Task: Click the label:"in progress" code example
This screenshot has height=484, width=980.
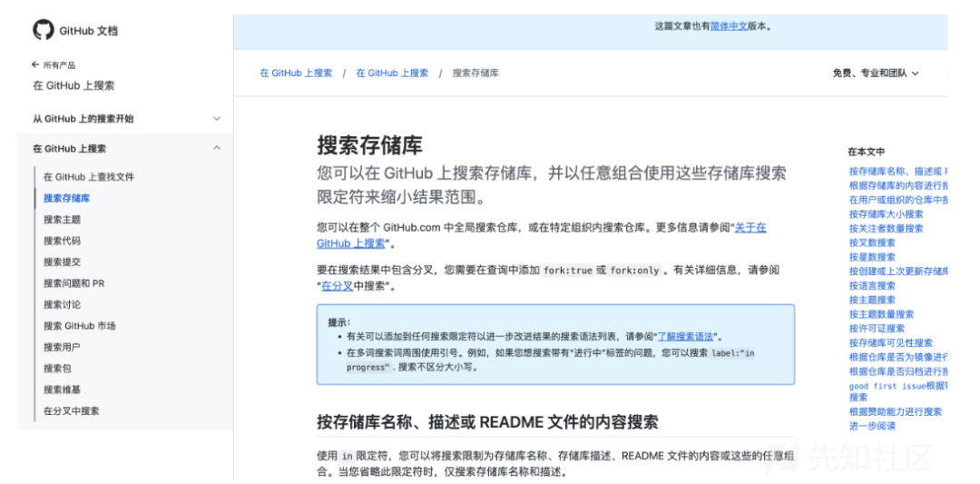Action: pos(551,361)
